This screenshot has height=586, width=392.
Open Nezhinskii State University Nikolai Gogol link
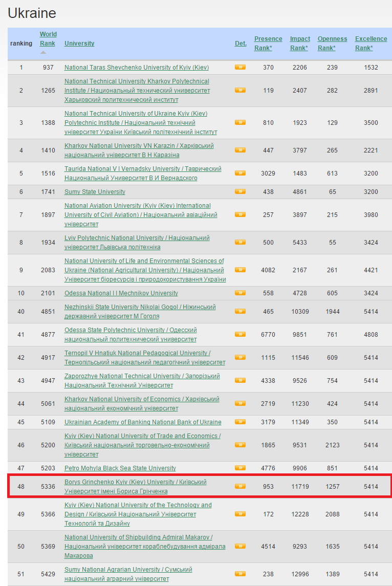coord(140,312)
